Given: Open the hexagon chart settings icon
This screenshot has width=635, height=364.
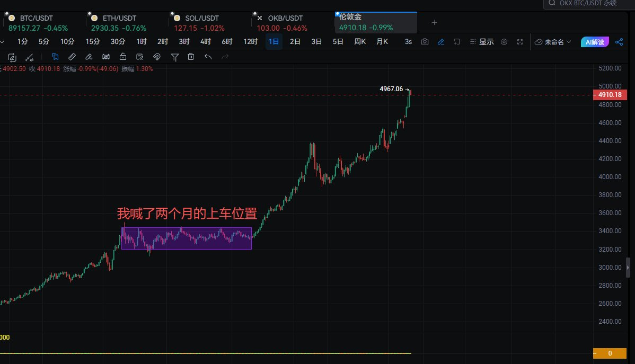Looking at the screenshot, I should (504, 42).
